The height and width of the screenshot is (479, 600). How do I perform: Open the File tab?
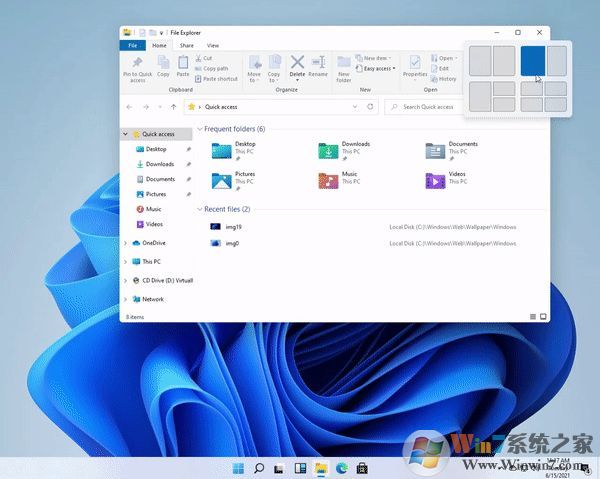tap(132, 45)
